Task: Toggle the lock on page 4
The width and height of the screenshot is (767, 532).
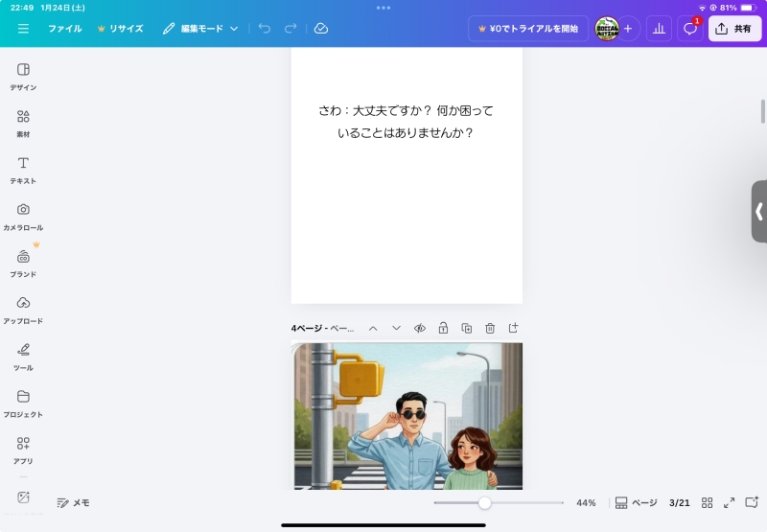Action: 443,328
